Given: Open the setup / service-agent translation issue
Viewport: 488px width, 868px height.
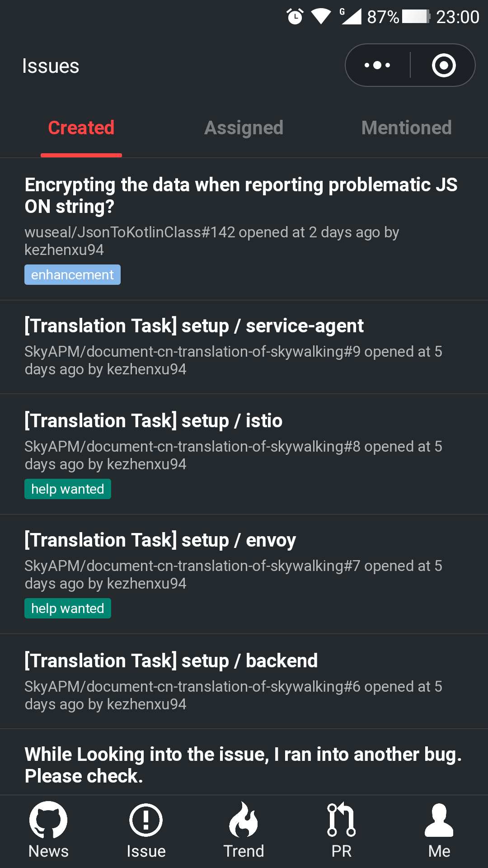Looking at the screenshot, I should tap(194, 326).
